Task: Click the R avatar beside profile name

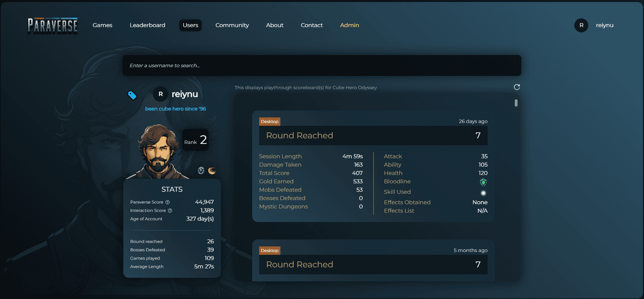Action: 160,94
